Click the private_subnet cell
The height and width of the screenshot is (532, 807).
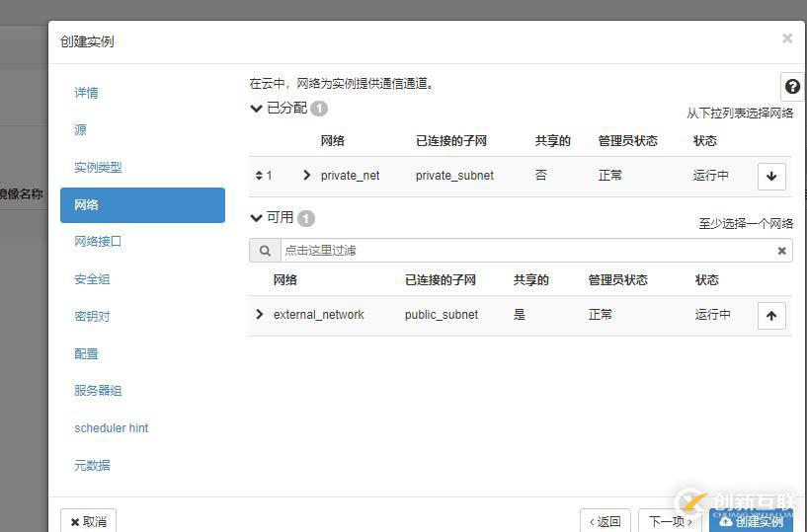coord(454,176)
